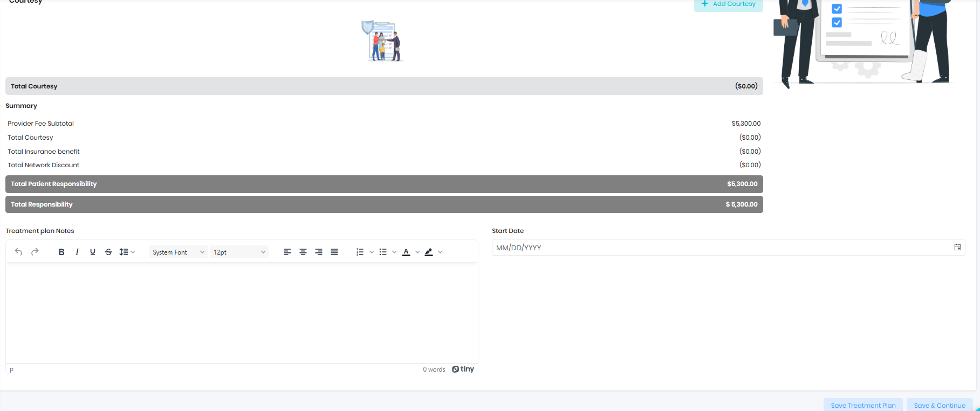
Task: Align text right
Action: [319, 252]
